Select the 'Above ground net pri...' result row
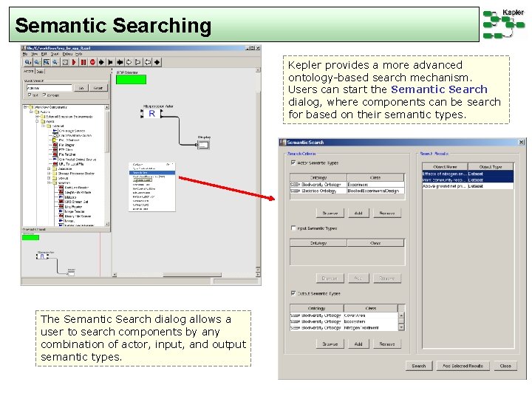The height and width of the screenshot is (399, 532). (x=468, y=186)
